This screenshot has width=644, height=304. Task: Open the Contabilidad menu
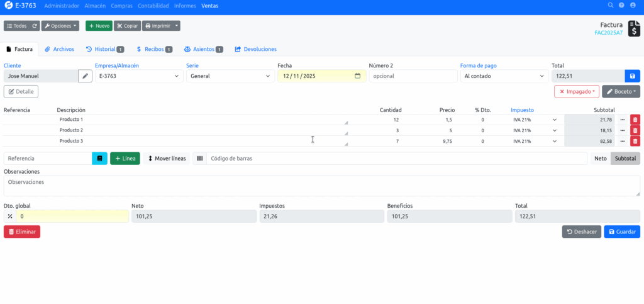pos(154,6)
